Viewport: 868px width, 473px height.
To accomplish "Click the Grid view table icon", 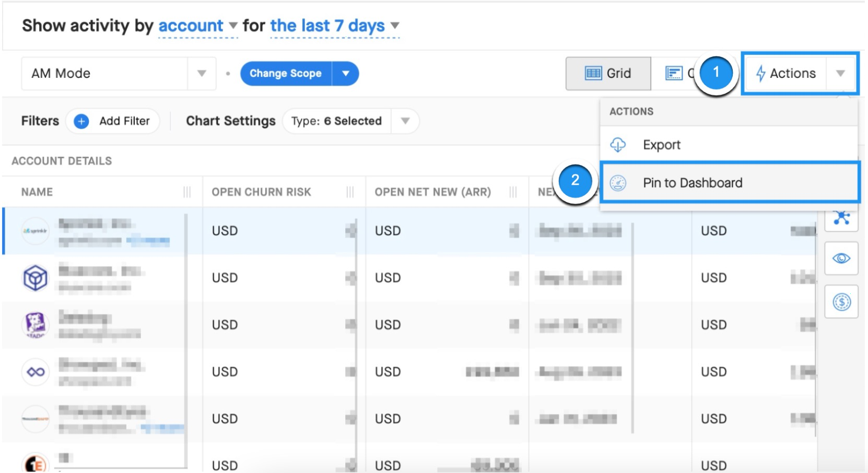I will tap(593, 74).
